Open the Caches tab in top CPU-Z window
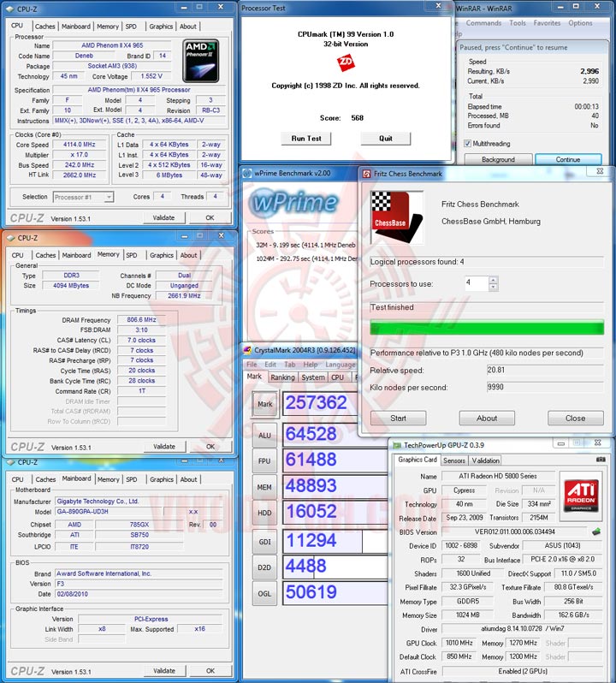This screenshot has width=616, height=683. click(x=44, y=27)
